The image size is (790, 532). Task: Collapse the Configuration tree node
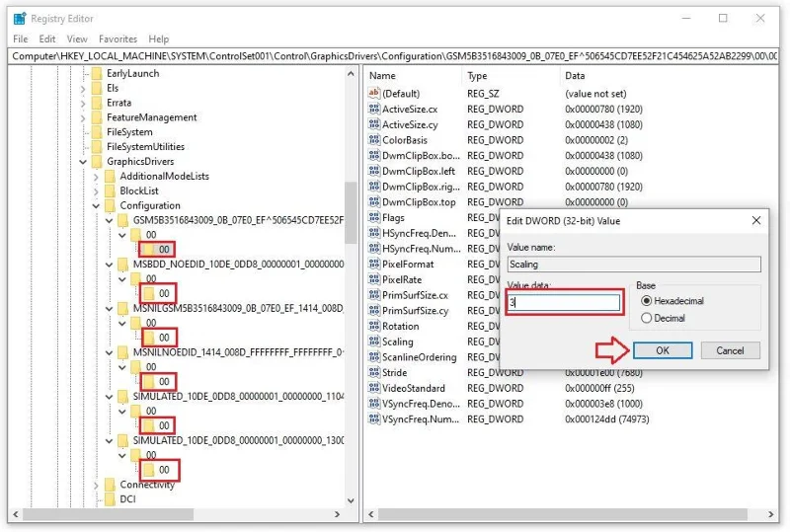click(x=96, y=205)
